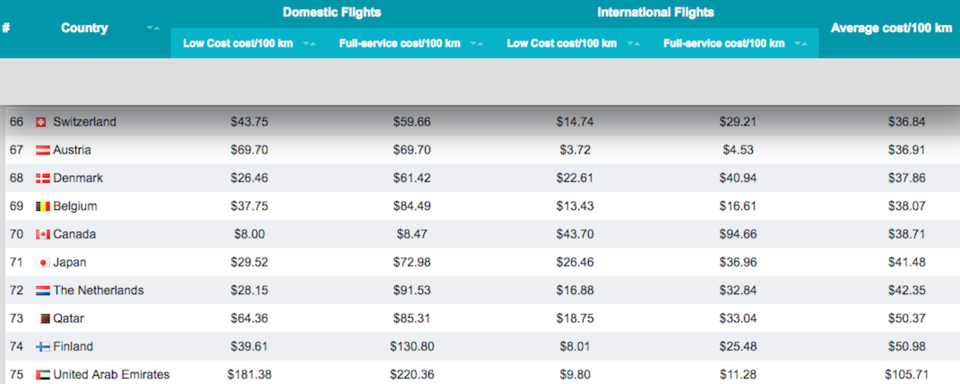Click the Finland flag icon

tap(43, 347)
